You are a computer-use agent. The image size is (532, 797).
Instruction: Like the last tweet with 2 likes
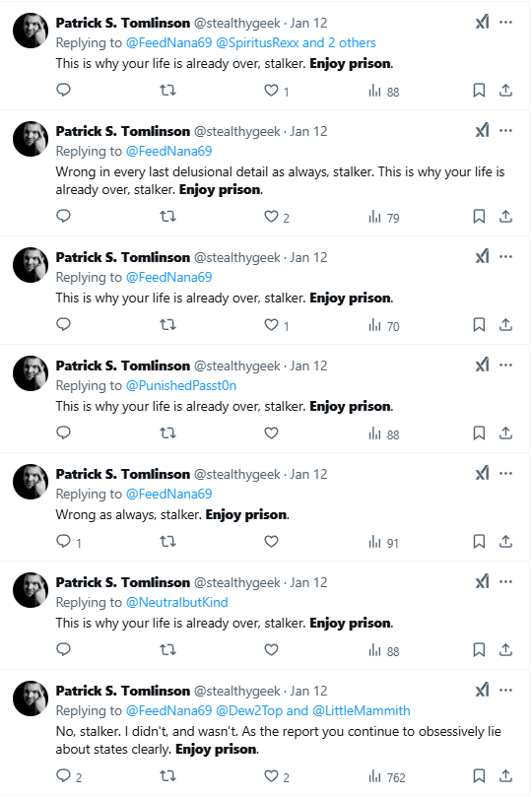click(x=271, y=776)
